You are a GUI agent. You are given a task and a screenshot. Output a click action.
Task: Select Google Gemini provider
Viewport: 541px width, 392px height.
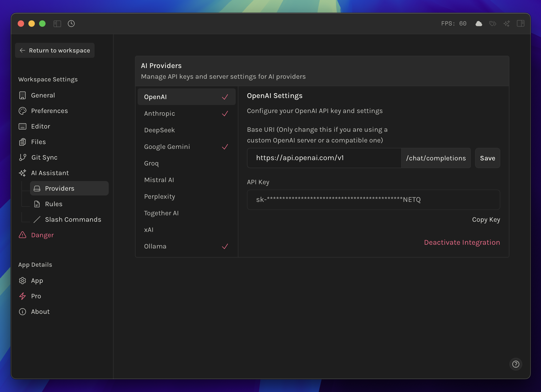click(187, 147)
